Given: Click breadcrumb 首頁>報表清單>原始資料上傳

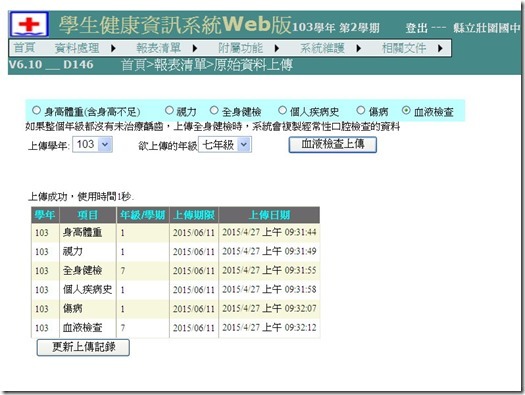Looking at the screenshot, I should click(x=207, y=65).
